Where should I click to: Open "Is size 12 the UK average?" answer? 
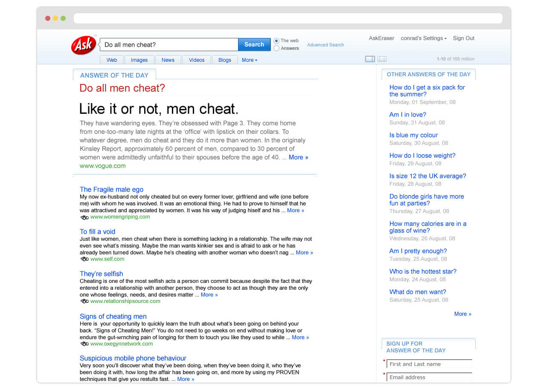(x=428, y=176)
